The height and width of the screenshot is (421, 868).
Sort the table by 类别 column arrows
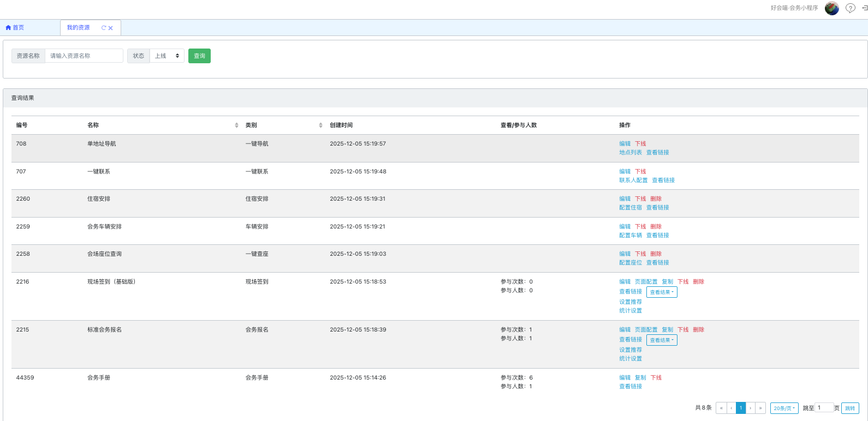[x=320, y=125]
